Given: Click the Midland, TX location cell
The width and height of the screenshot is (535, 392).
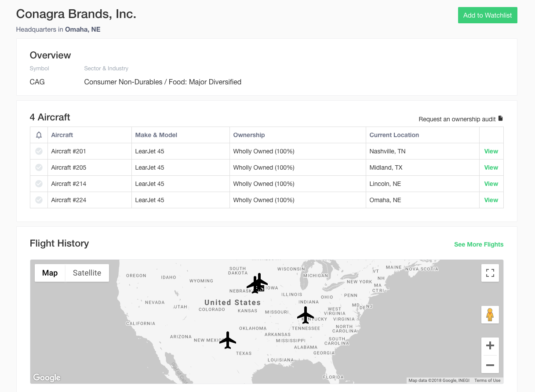Looking at the screenshot, I should tap(422, 167).
